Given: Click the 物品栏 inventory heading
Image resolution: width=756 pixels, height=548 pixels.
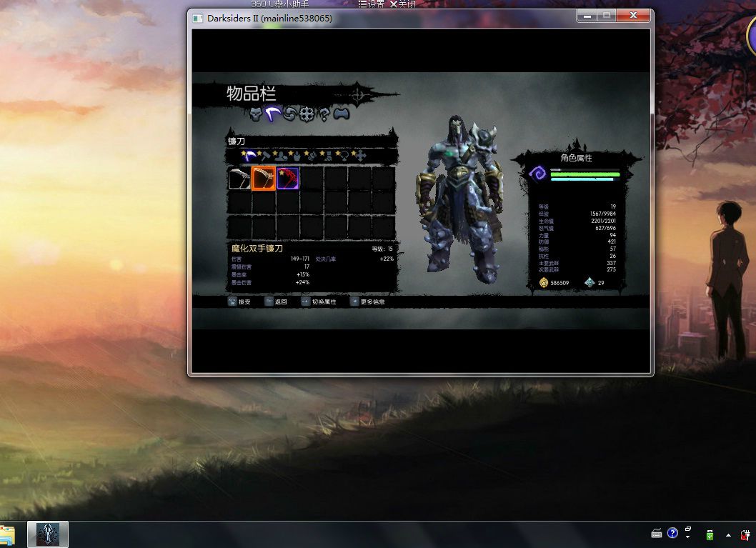Looking at the screenshot, I should coord(252,93).
